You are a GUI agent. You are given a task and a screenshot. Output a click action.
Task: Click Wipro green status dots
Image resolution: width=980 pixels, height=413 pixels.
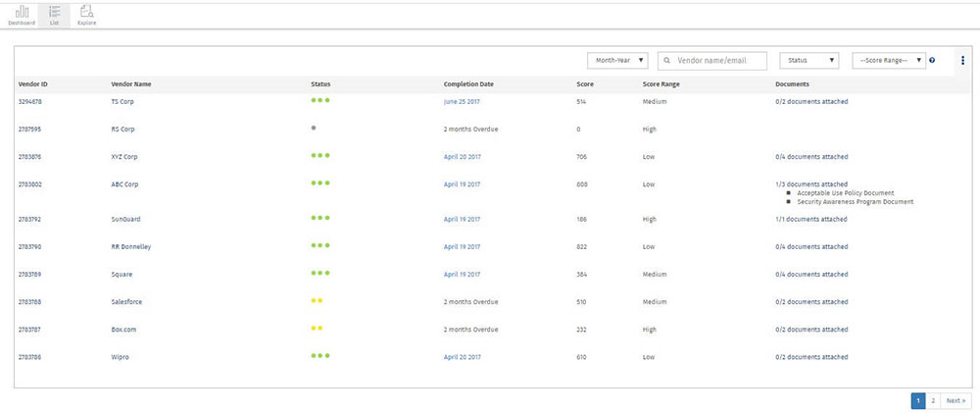pos(320,355)
